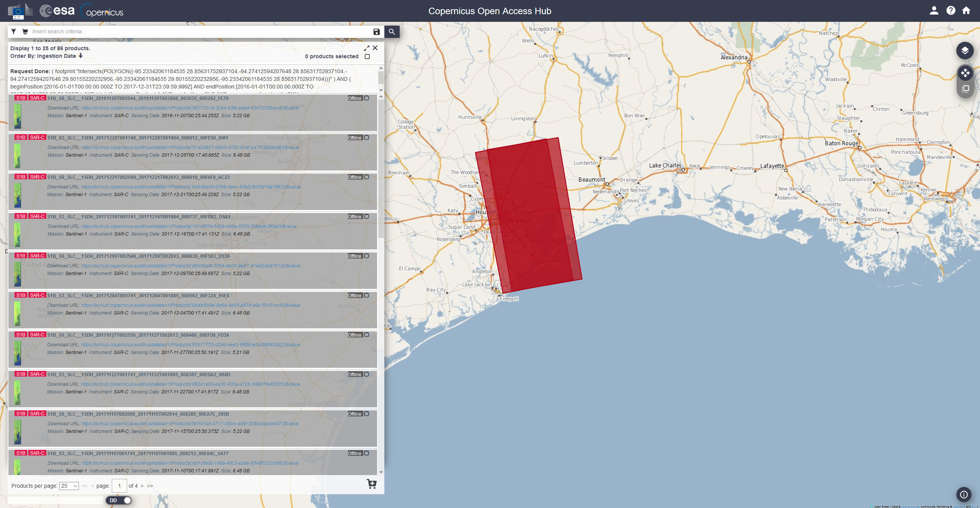Jump to the first results page
Viewport: 980px width, 508px height.
click(x=85, y=486)
